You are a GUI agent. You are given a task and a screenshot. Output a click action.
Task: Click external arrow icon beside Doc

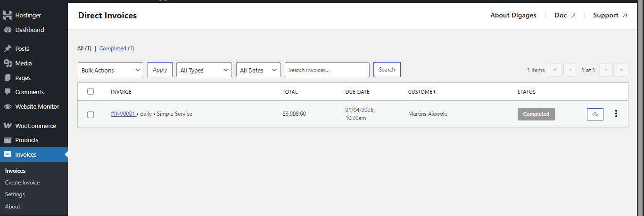tap(573, 16)
